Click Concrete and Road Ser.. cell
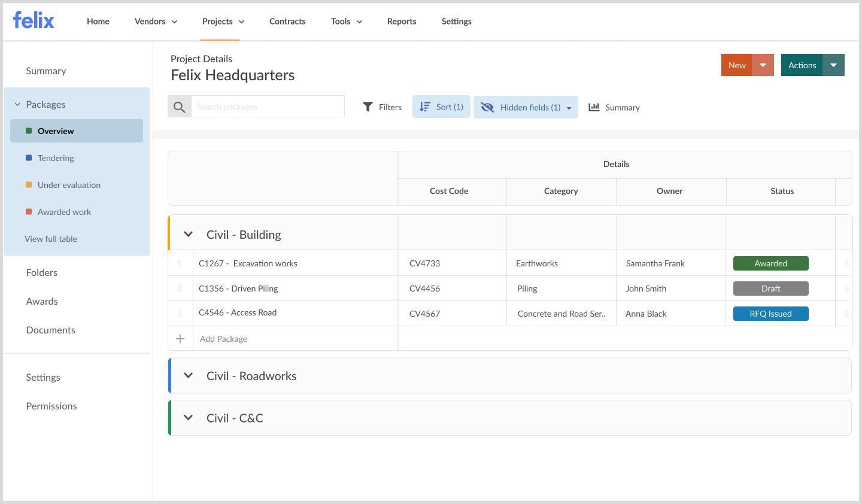The height and width of the screenshot is (504, 862). tap(561, 314)
